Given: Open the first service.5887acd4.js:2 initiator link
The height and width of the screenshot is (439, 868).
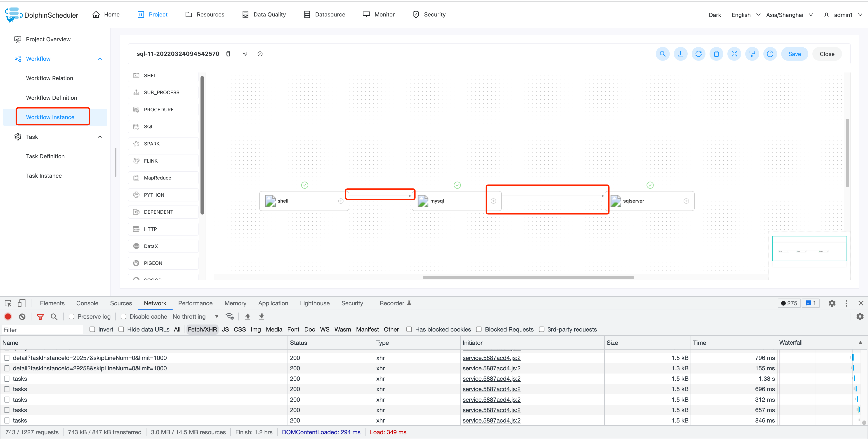Looking at the screenshot, I should (491, 358).
